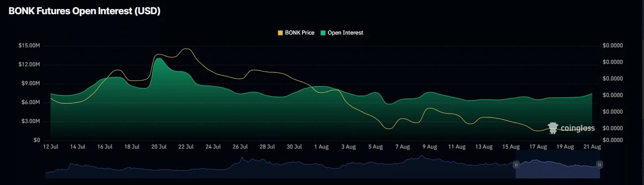
Task: Click the $9.00M y-axis label
Action: [30, 83]
